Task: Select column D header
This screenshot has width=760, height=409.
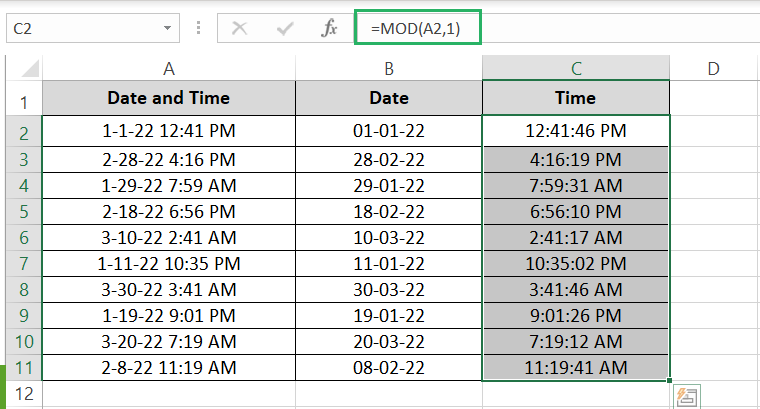Action: (x=713, y=68)
